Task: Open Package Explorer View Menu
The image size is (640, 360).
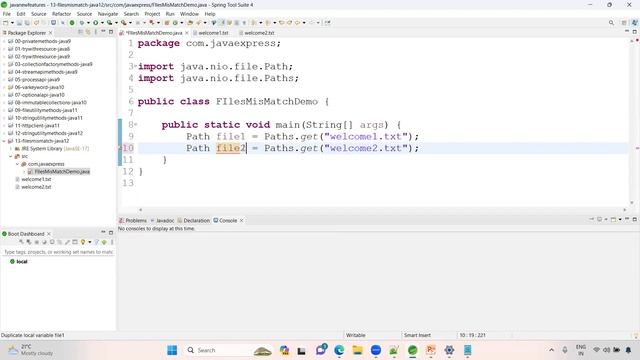Action: [x=96, y=32]
